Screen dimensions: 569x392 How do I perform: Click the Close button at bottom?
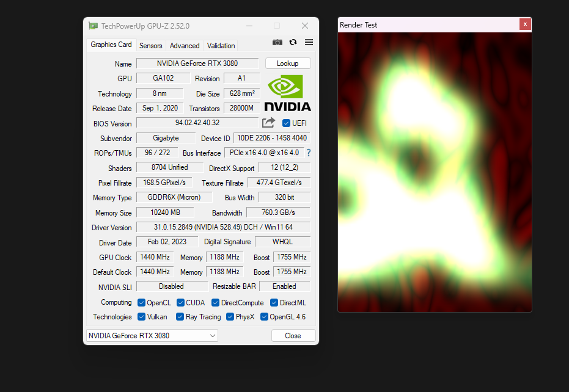point(293,336)
